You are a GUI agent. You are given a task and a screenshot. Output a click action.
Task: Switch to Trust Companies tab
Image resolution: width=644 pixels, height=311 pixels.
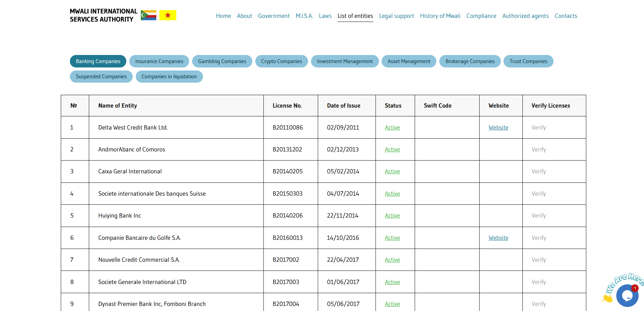point(528,61)
